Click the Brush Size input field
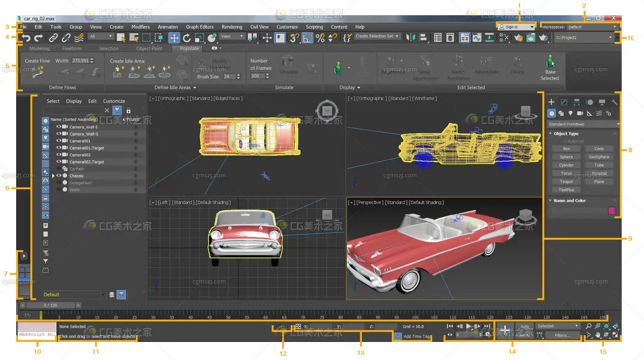644x360 pixels. pos(229,77)
